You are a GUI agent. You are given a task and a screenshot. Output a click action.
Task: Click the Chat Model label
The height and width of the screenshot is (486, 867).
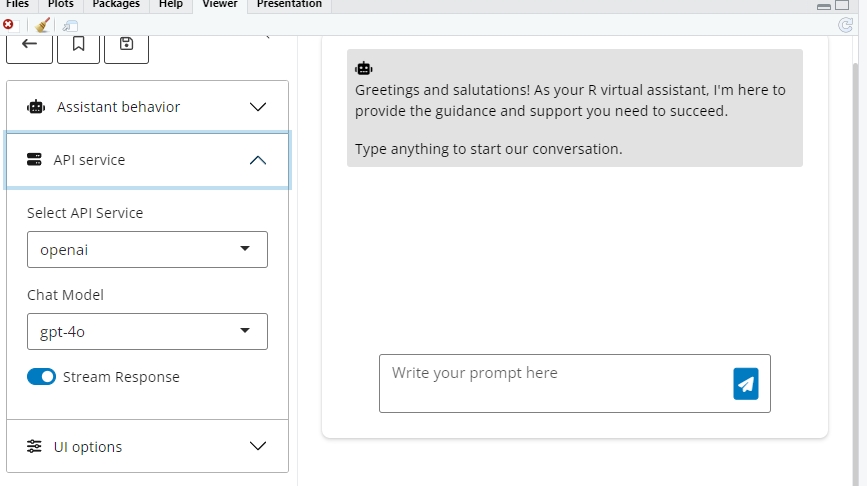coord(65,295)
